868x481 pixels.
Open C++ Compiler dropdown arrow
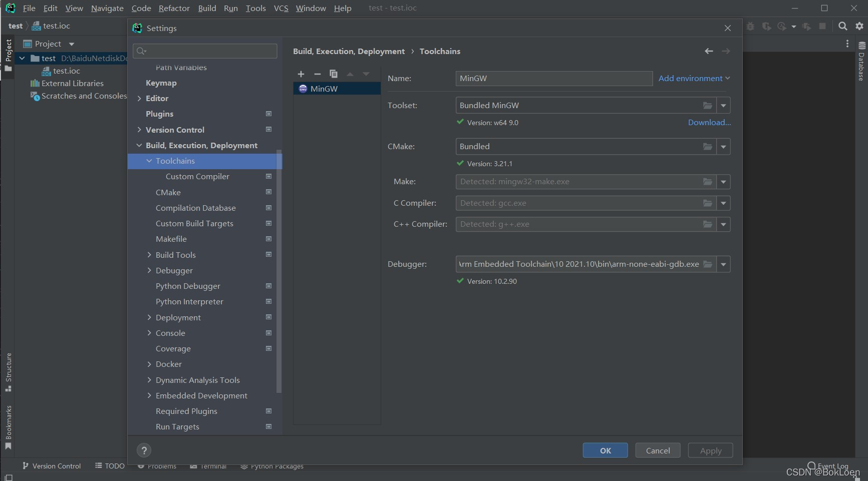point(723,224)
